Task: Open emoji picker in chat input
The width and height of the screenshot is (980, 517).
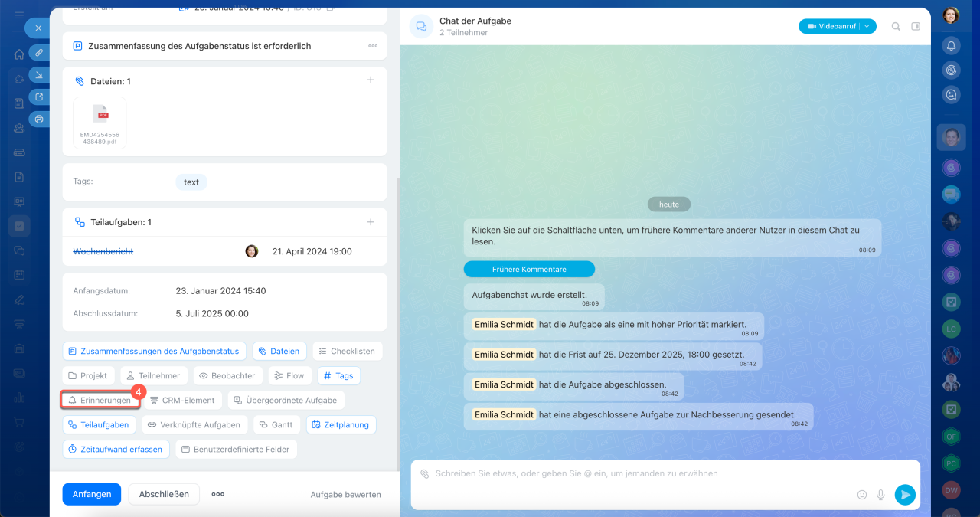Action: (x=862, y=495)
